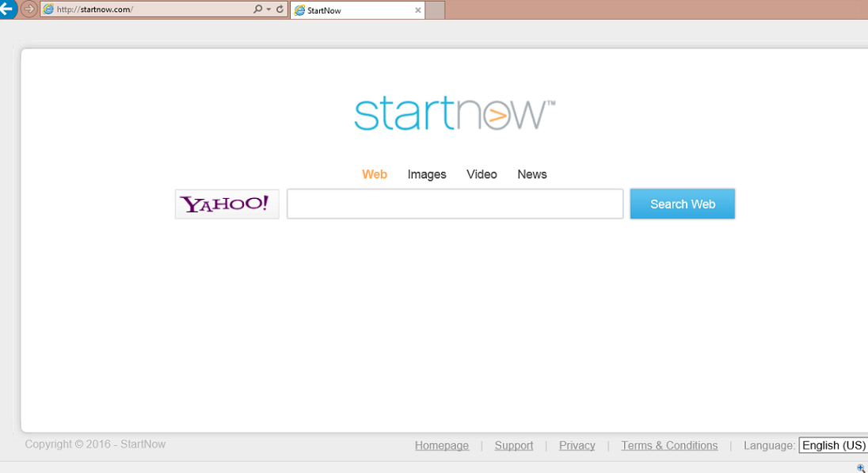Open the Support footer link
Viewport: 868px width, 473px height.
pyautogui.click(x=514, y=445)
